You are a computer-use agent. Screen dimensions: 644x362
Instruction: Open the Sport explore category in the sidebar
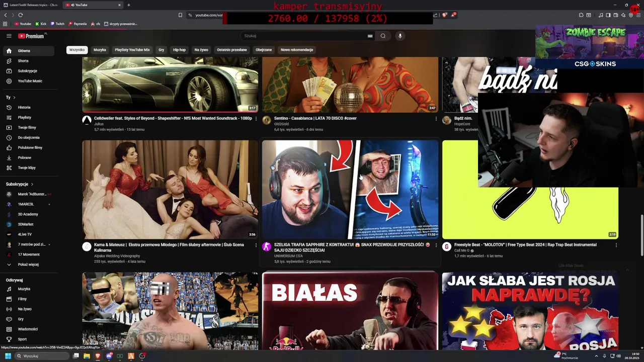click(x=28, y=339)
